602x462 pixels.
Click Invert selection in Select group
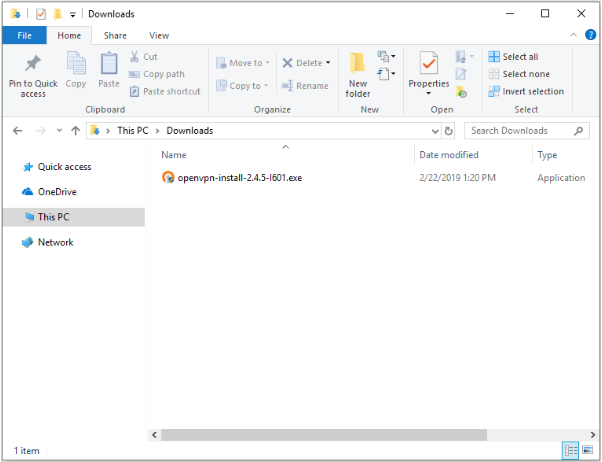526,91
